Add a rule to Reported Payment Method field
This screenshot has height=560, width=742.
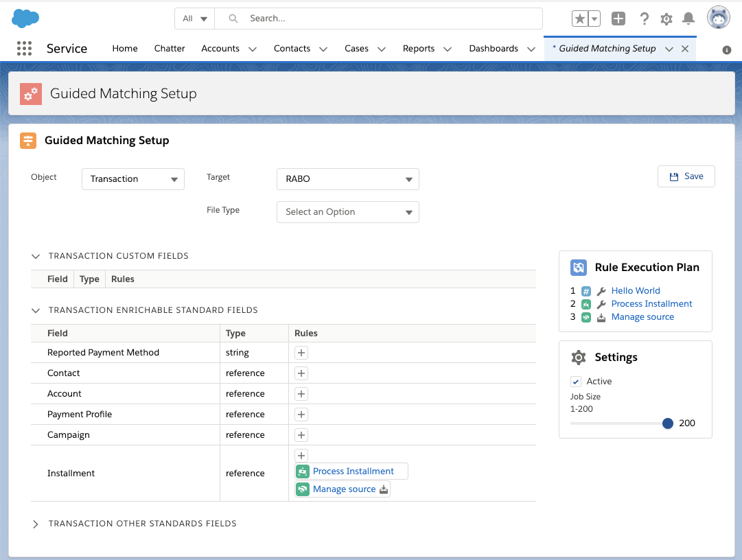(x=301, y=352)
